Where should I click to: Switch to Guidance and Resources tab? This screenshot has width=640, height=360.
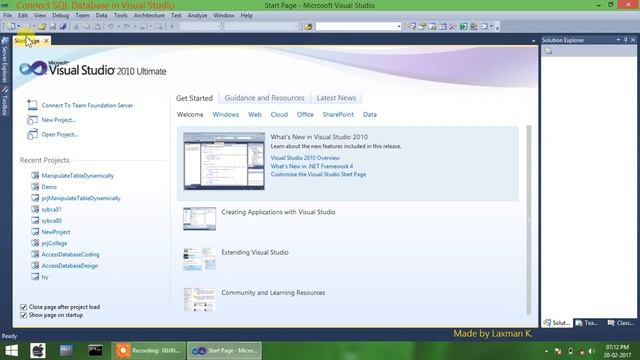[264, 98]
